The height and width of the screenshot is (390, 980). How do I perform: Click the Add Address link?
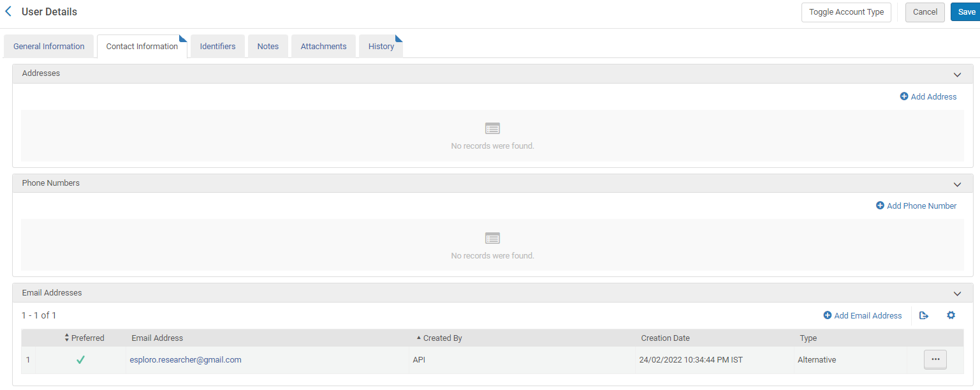(928, 96)
